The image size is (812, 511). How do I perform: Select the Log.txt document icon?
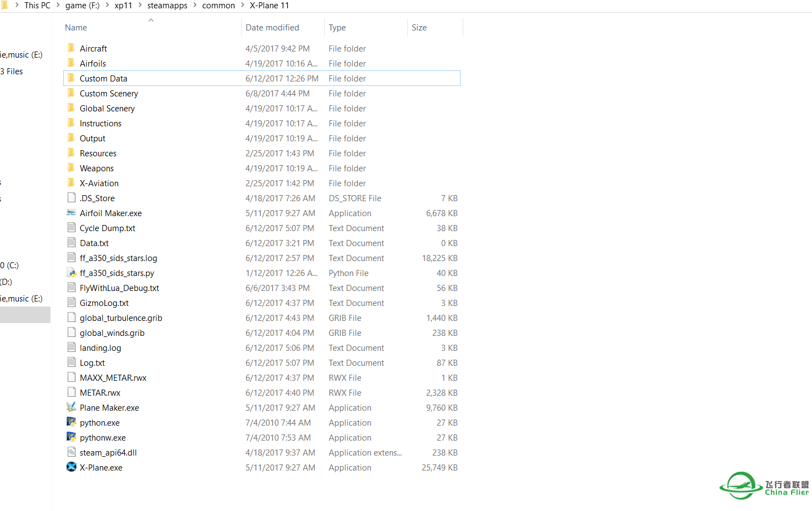pos(71,362)
